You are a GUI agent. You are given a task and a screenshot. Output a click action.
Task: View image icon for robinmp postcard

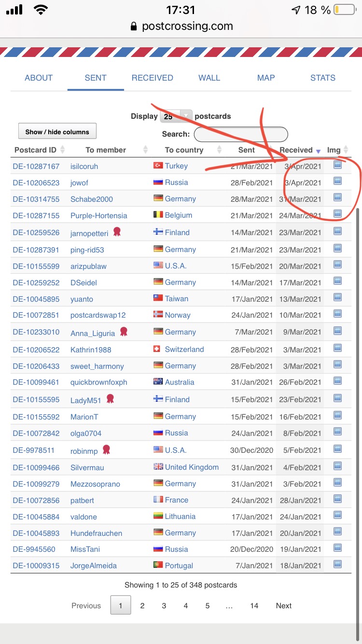[x=338, y=449]
